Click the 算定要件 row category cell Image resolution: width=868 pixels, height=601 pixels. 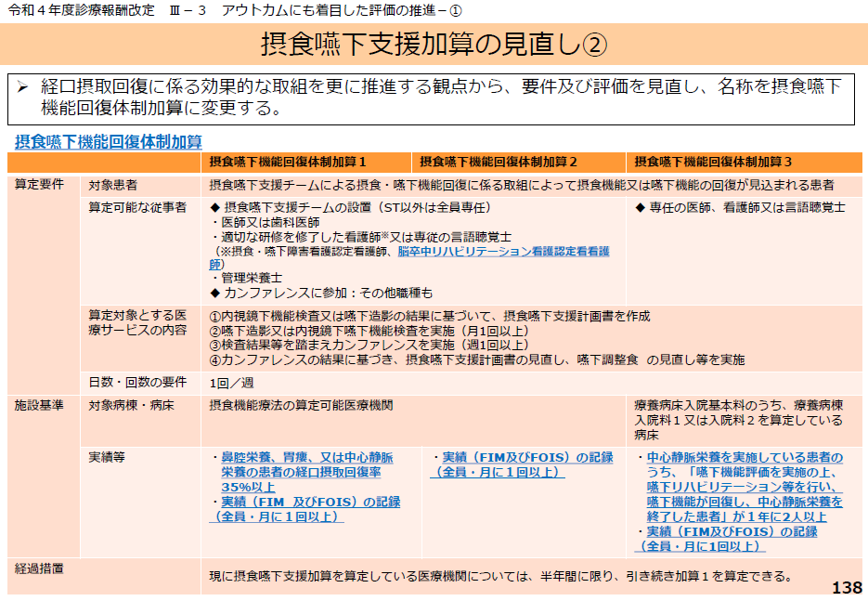pyautogui.click(x=39, y=184)
